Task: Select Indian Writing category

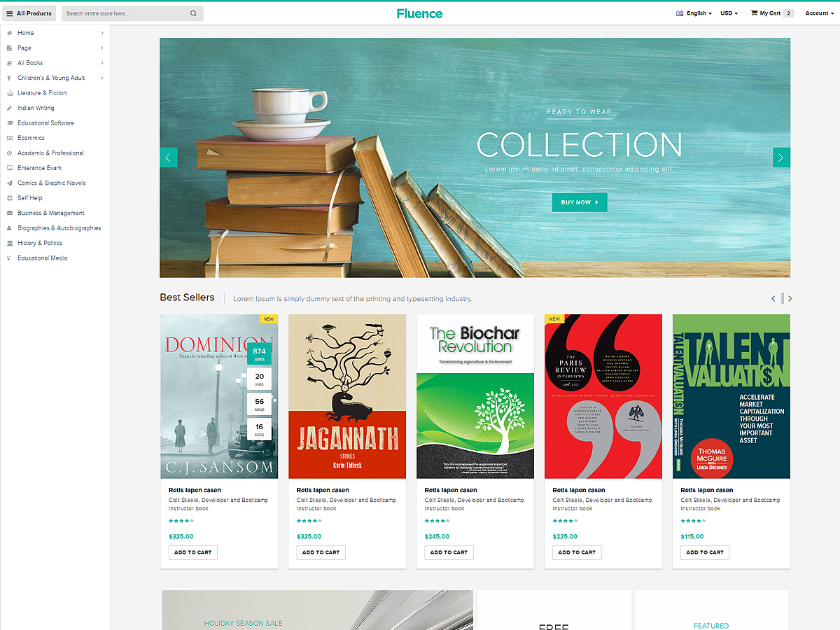Action: (36, 108)
